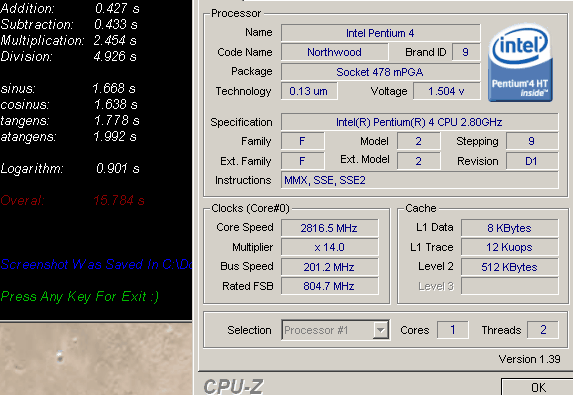The width and height of the screenshot is (573, 395).
Task: Open the Processor #1 selection dropdown arrow
Action: click(380, 330)
